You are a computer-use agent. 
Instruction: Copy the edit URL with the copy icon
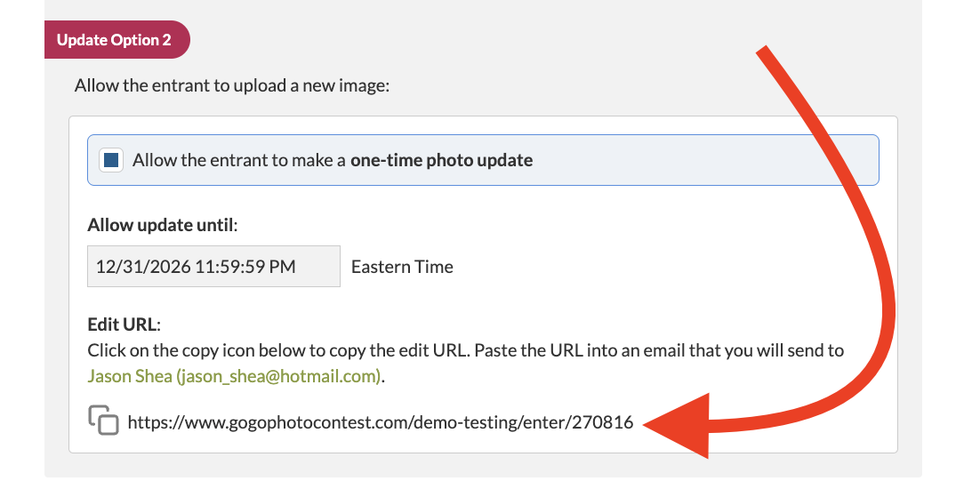tap(104, 421)
